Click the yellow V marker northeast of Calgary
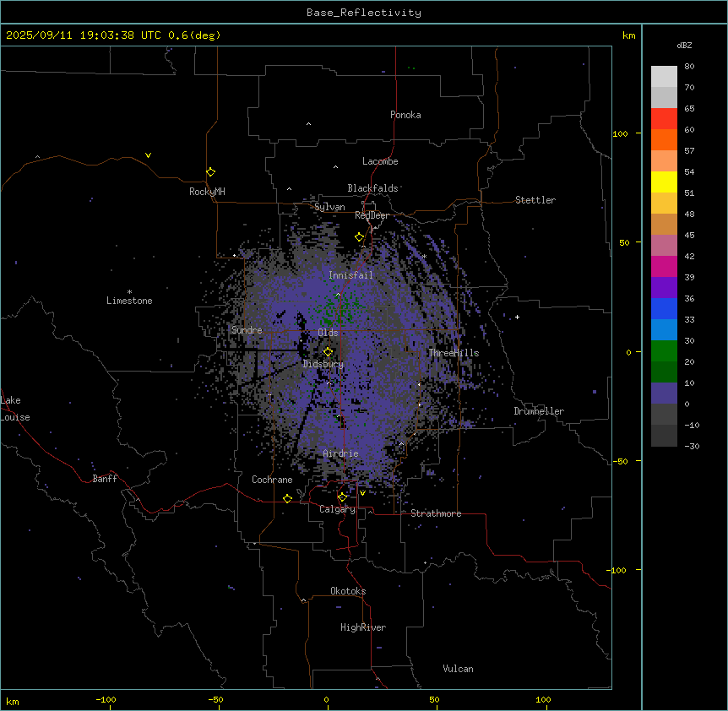Image resolution: width=728 pixels, height=711 pixels. click(x=362, y=493)
